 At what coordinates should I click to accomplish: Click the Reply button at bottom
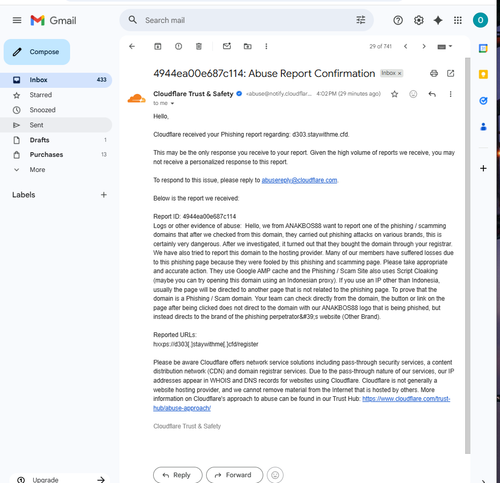point(177,475)
